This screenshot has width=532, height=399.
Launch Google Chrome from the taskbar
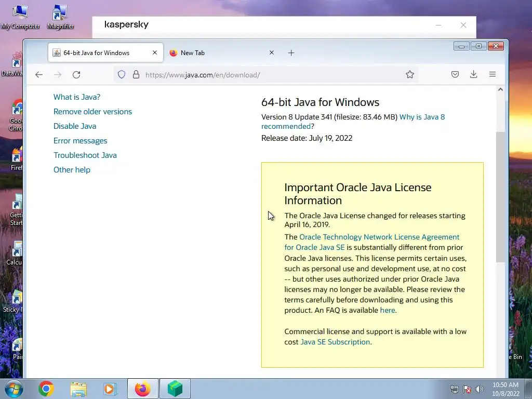[x=46, y=389]
